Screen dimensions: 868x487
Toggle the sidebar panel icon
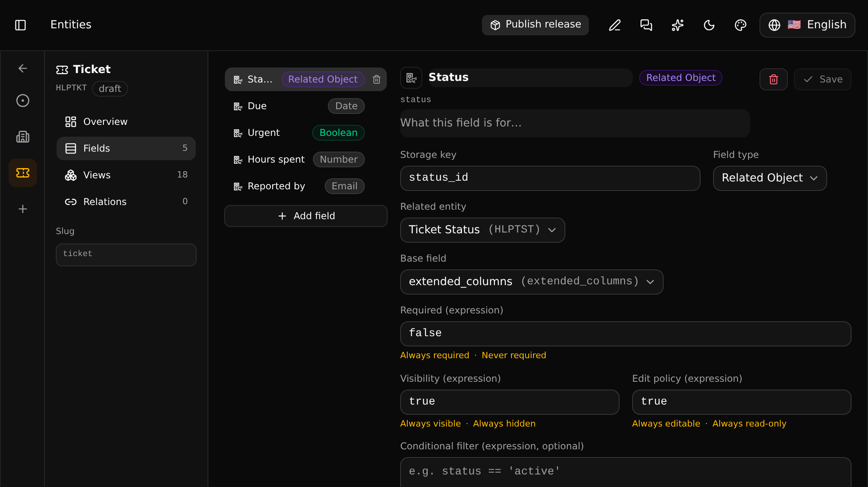pyautogui.click(x=20, y=25)
